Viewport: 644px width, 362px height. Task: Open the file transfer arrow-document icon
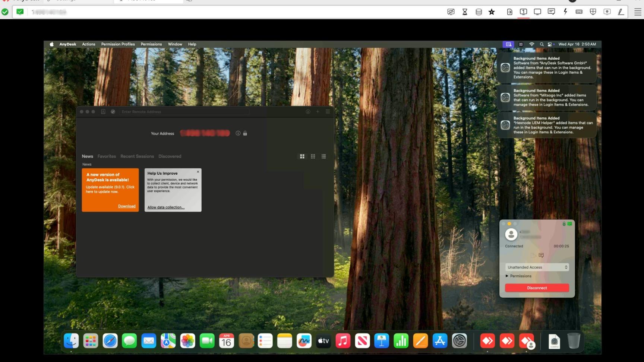509,12
